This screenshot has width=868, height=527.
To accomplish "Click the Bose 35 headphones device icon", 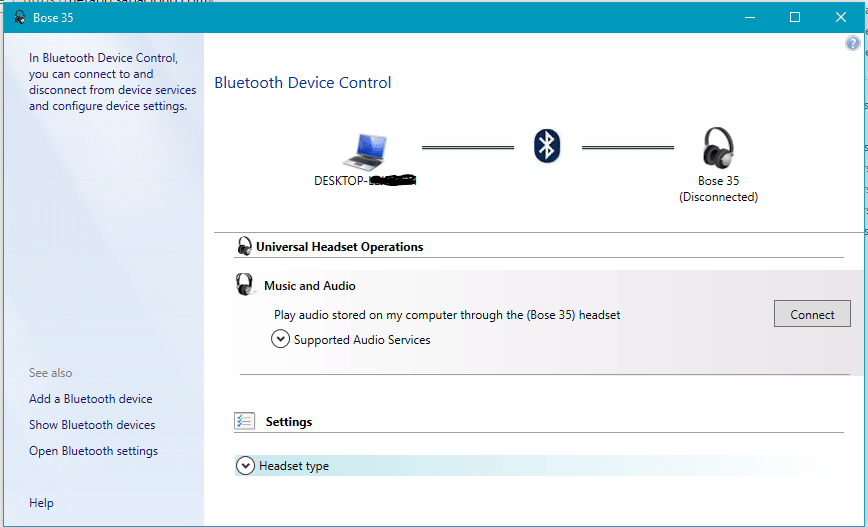I will point(718,147).
